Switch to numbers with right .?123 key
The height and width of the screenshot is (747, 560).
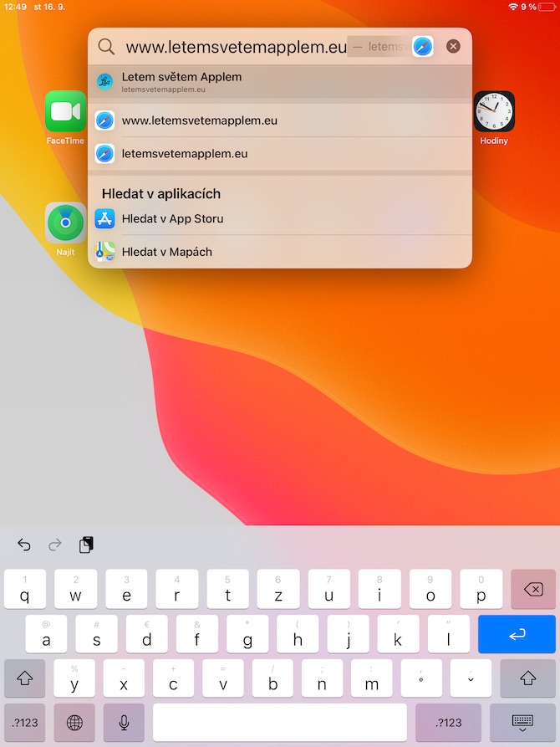click(x=448, y=723)
